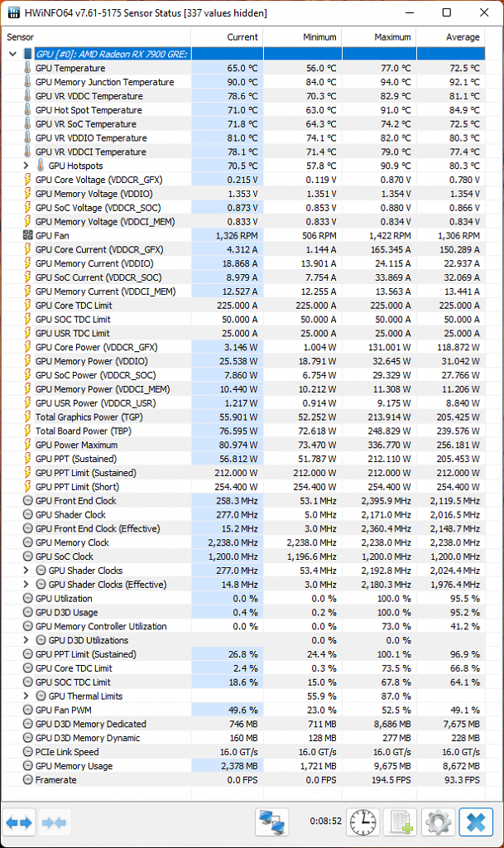
Task: Select GPU D3D Memory Dynamic row
Action: coord(243,738)
